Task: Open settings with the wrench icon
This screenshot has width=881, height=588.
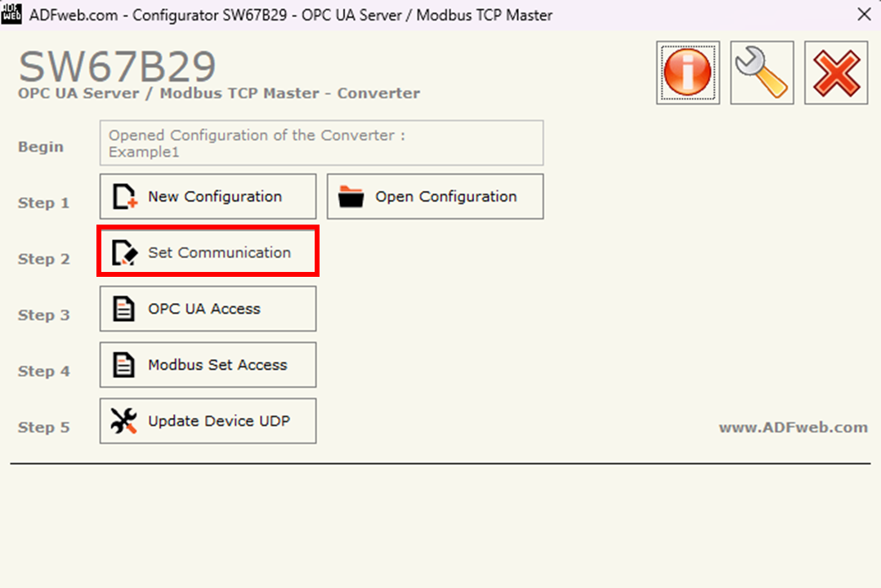Action: tap(762, 73)
